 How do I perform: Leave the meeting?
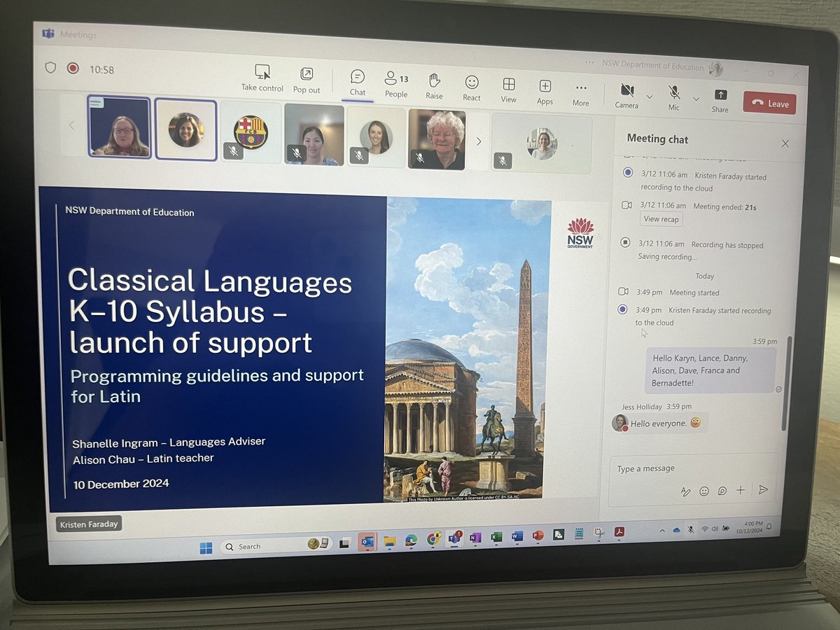(769, 104)
